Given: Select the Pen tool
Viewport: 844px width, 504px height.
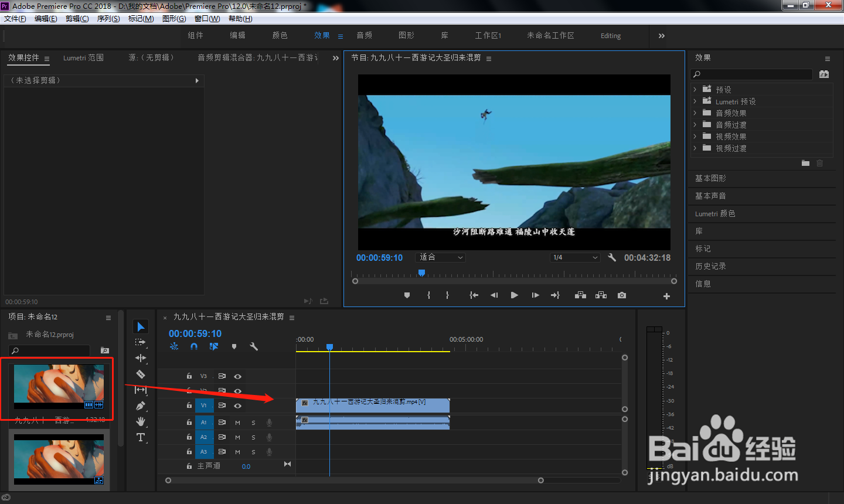Looking at the screenshot, I should coord(141,406).
